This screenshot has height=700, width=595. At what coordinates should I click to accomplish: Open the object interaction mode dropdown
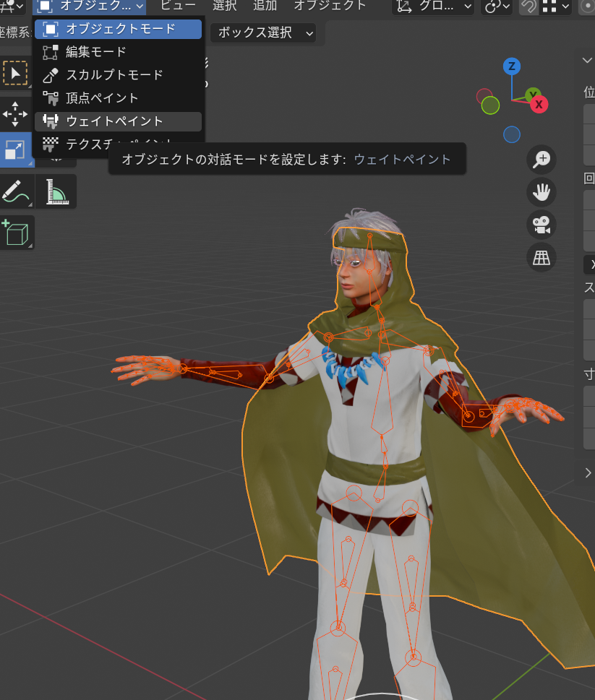[x=90, y=7]
